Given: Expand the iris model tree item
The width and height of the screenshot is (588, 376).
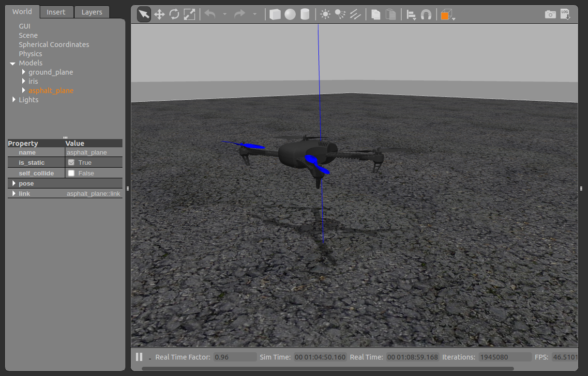Looking at the screenshot, I should [23, 81].
